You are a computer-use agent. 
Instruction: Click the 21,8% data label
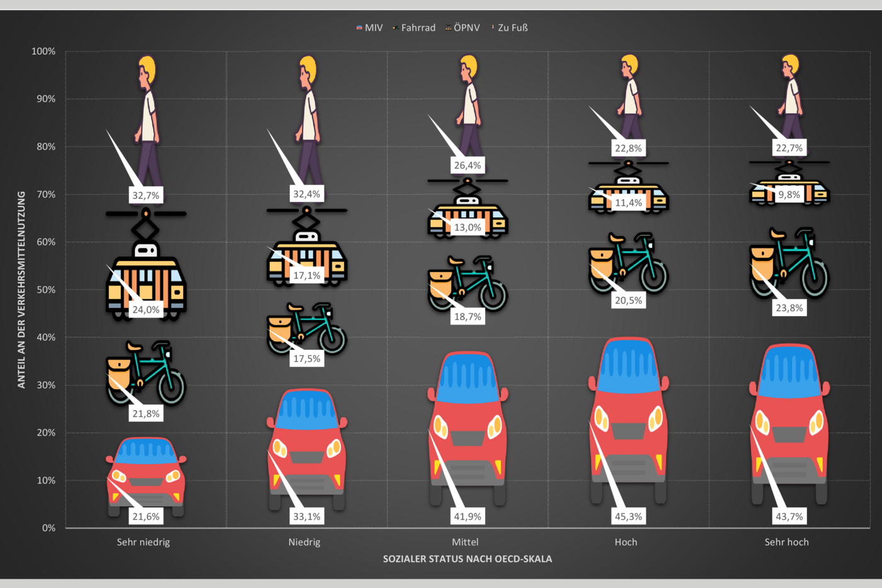pyautogui.click(x=146, y=414)
